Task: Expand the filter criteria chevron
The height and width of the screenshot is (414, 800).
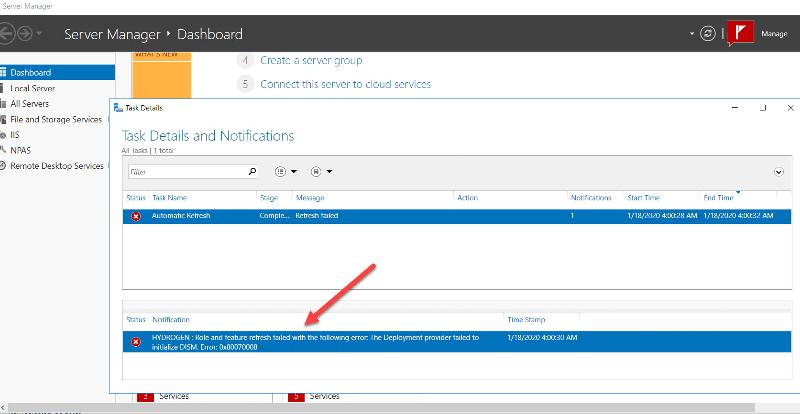Action: (x=779, y=172)
